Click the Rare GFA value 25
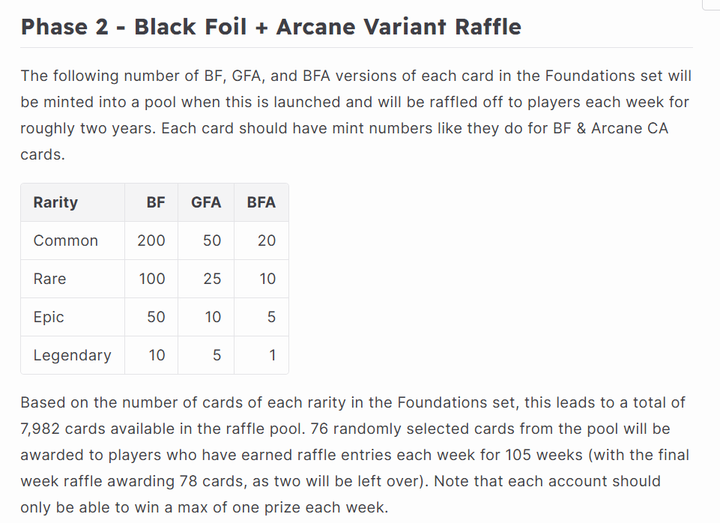This screenshot has height=523, width=720. tap(212, 279)
